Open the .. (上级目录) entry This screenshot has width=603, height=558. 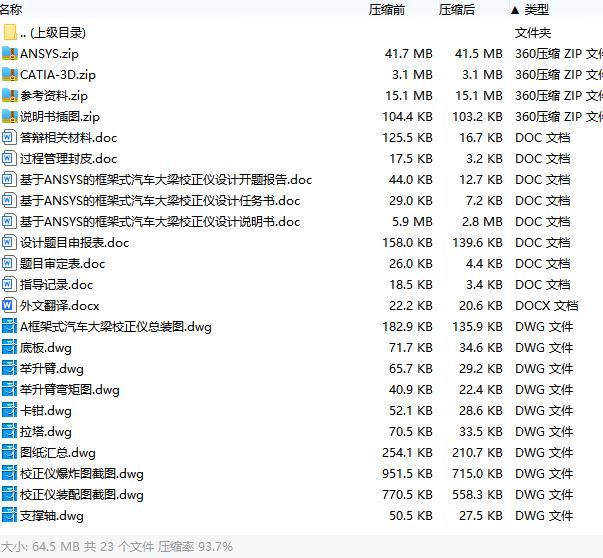coord(53,33)
